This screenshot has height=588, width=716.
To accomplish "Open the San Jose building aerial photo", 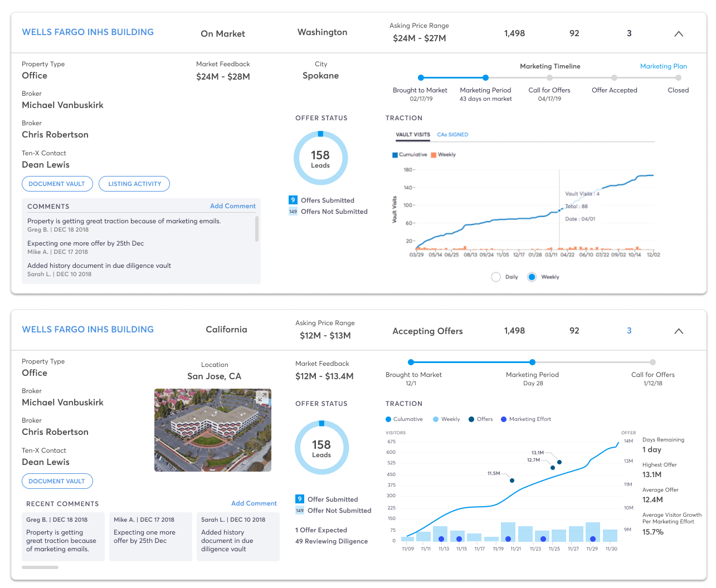I will tap(213, 430).
